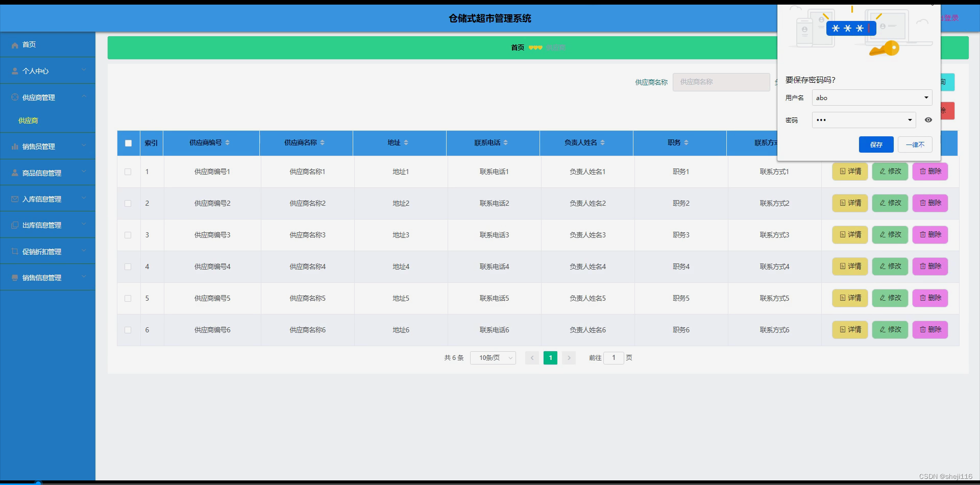Image resolution: width=980 pixels, height=485 pixels.
Task: Click the home icon beside 首页
Action: click(15, 45)
